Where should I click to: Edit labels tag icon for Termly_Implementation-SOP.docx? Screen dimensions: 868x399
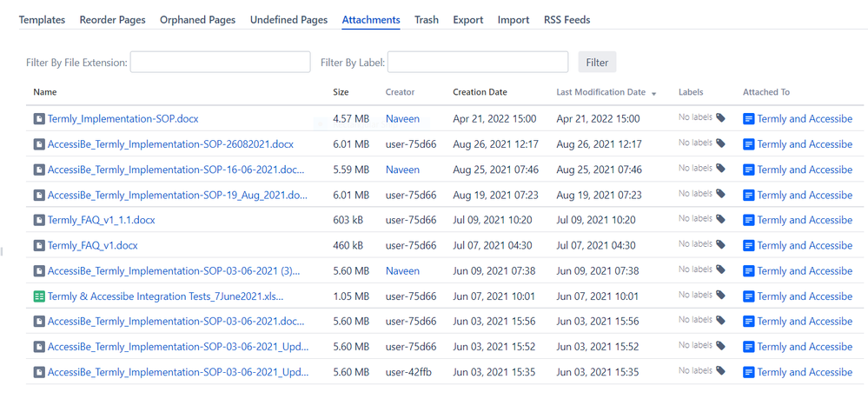coord(720,117)
